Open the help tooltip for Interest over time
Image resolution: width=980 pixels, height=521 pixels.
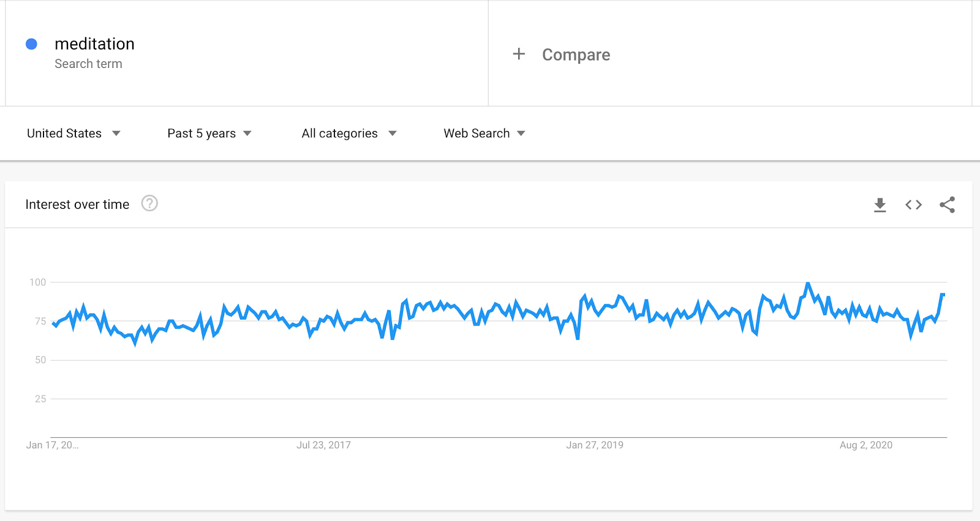(149, 203)
